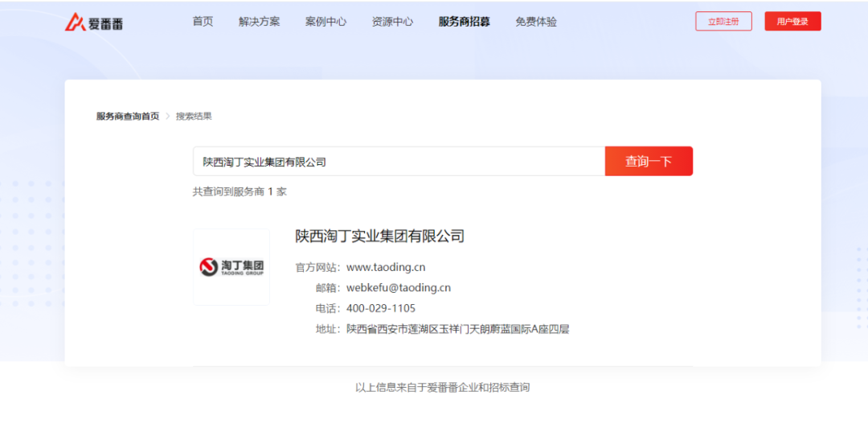868x440 pixels.
Task: Click the 搜索结果 breadcrumb item
Action: coord(194,117)
